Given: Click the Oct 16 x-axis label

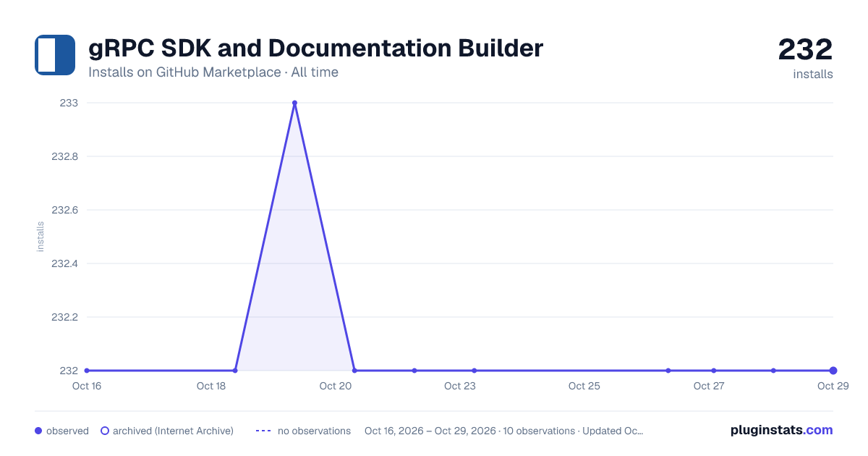Looking at the screenshot, I should pyautogui.click(x=87, y=386).
